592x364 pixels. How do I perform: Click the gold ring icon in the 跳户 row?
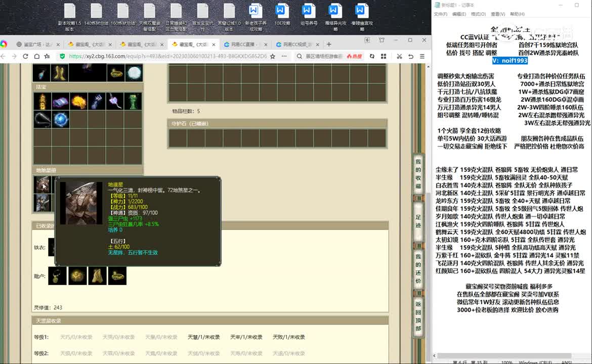tap(117, 276)
